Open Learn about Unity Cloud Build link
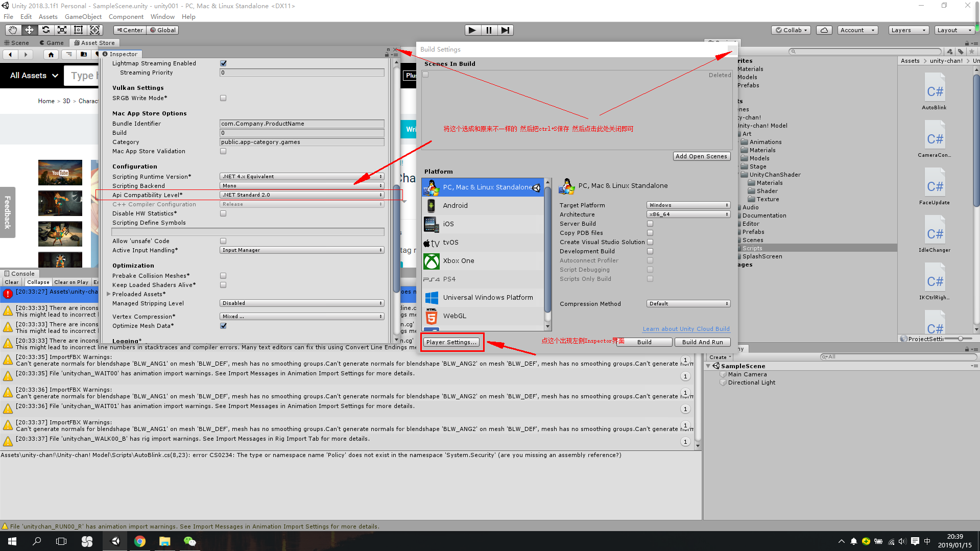980x551 pixels. pyautogui.click(x=686, y=328)
